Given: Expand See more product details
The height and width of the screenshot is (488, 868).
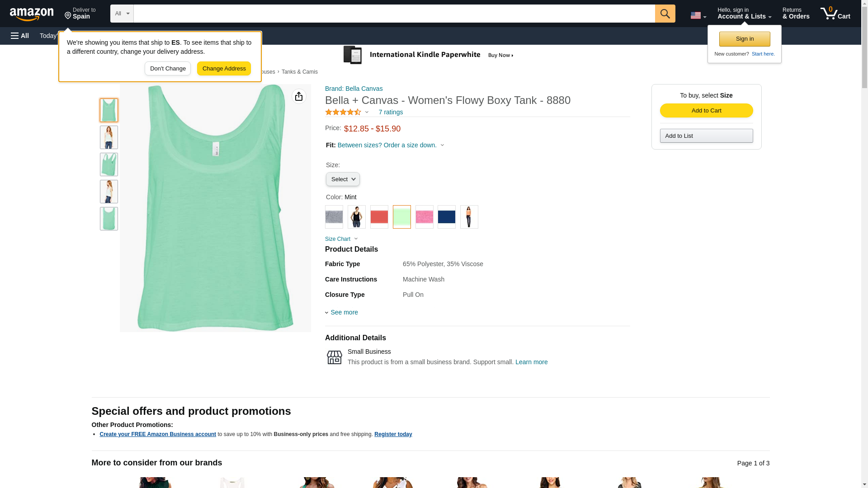Looking at the screenshot, I should pos(342,312).
